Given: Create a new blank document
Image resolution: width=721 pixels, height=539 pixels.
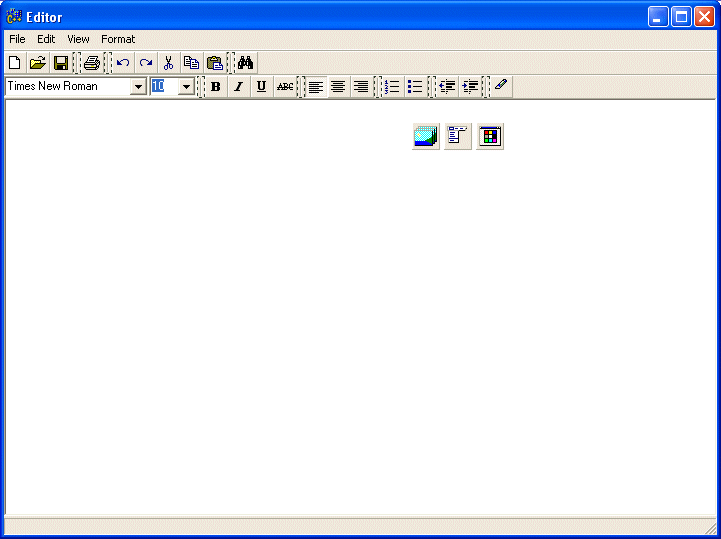Looking at the screenshot, I should (15, 63).
